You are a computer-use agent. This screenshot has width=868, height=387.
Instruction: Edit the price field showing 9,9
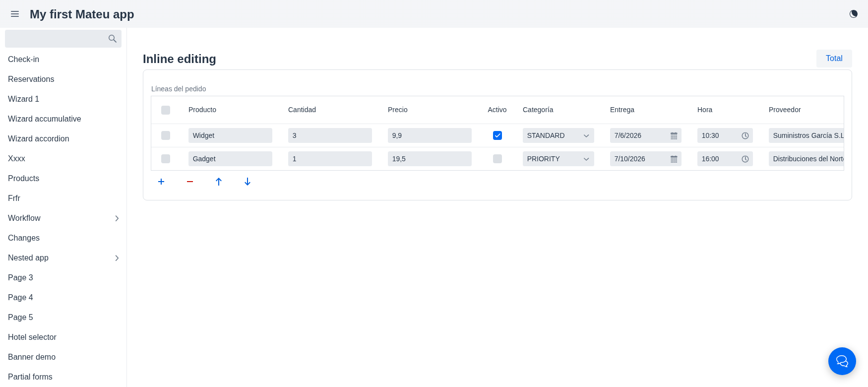430,135
